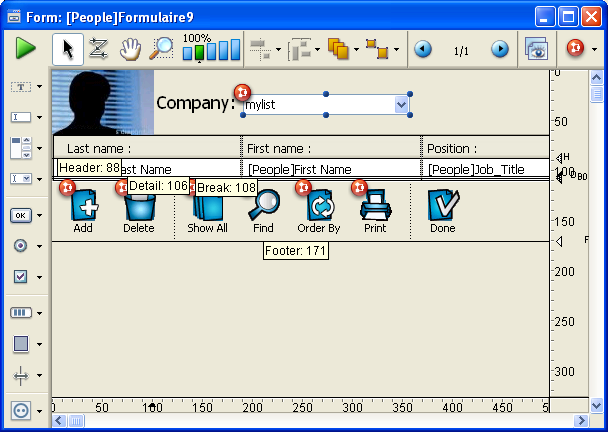The image size is (608, 432).
Task: Expand the alignment tool dropdown arrow
Action: pos(279,49)
